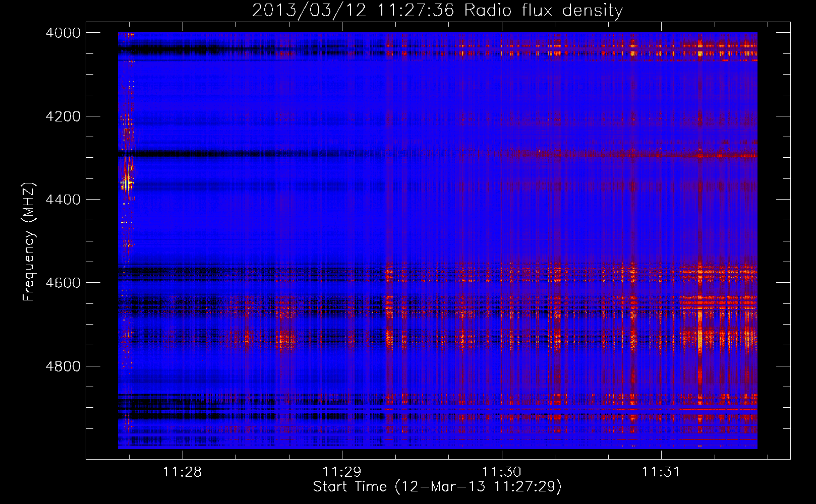The width and height of the screenshot is (816, 504).
Task: Click the "Start Time (12-Mar-13 11:27:29)" axis title
Action: pyautogui.click(x=437, y=487)
